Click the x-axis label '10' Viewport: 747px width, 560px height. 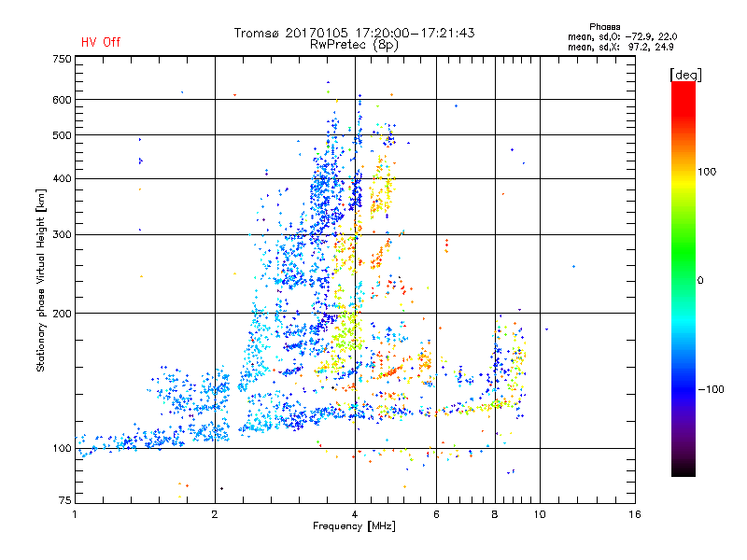[x=540, y=514]
